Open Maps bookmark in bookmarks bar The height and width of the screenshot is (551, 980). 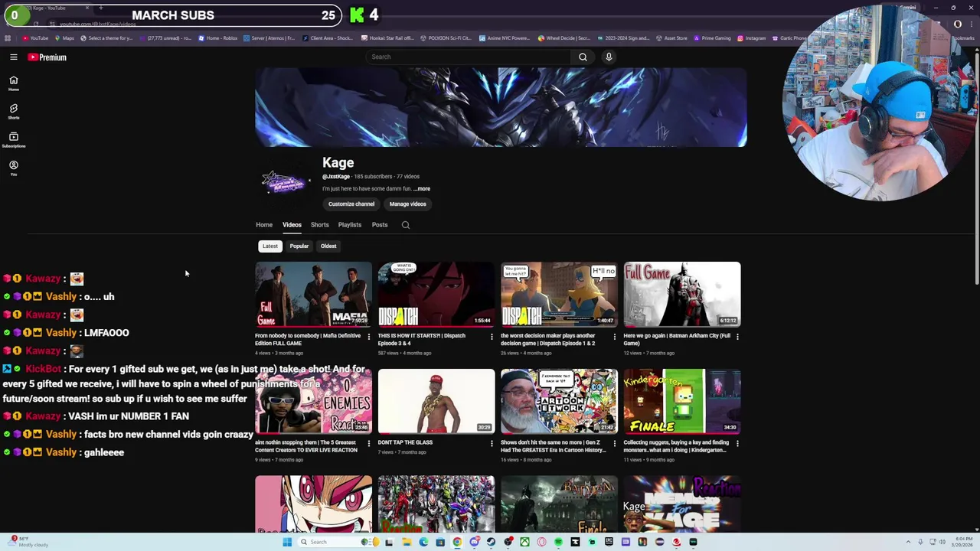coord(65,37)
